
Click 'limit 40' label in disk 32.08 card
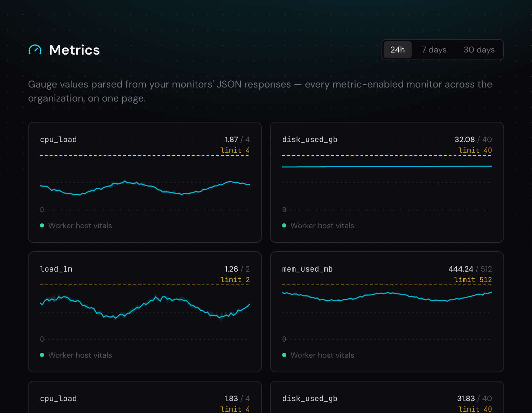[475, 150]
